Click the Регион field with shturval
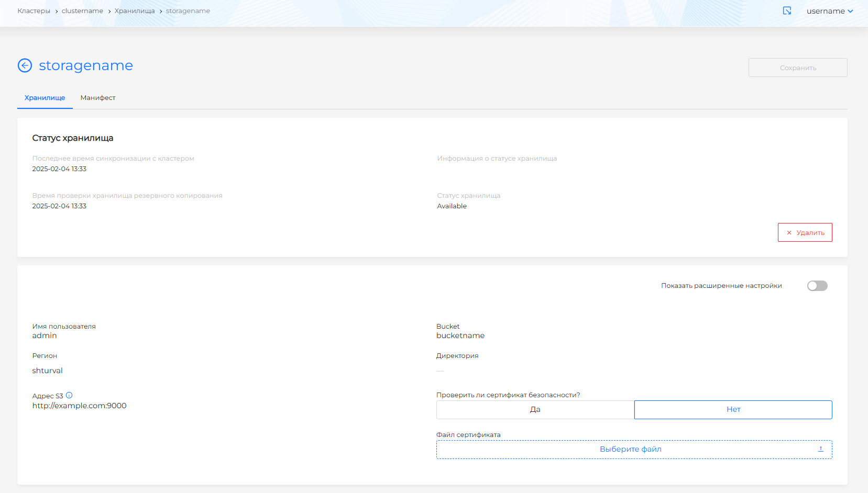The width and height of the screenshot is (868, 493). [48, 371]
